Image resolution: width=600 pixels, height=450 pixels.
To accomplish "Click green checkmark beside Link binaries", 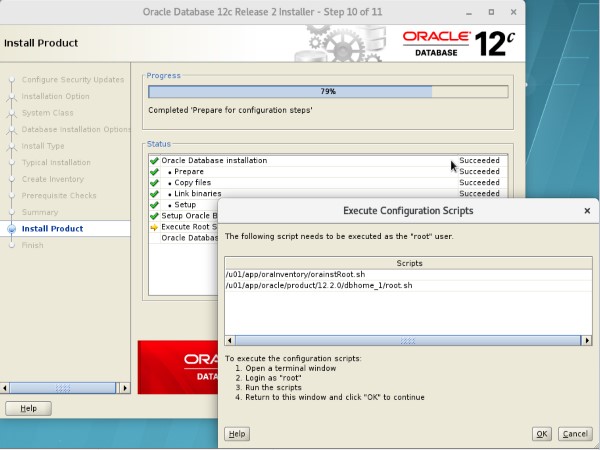I will [x=154, y=194].
